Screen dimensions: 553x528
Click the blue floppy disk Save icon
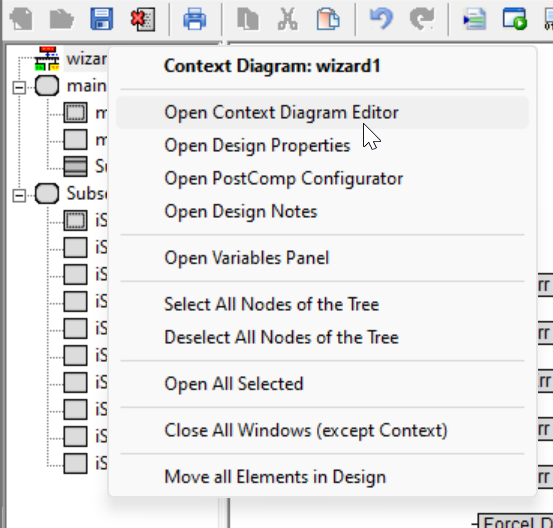coord(102,19)
